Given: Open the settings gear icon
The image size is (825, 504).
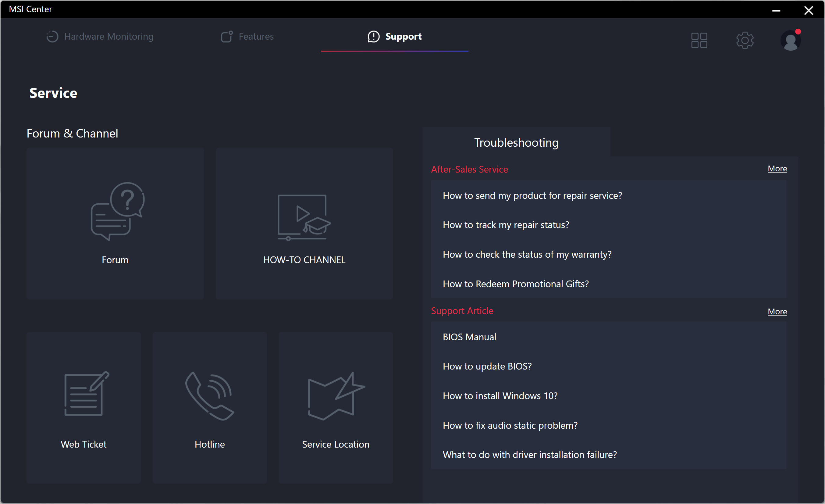Looking at the screenshot, I should pyautogui.click(x=745, y=41).
